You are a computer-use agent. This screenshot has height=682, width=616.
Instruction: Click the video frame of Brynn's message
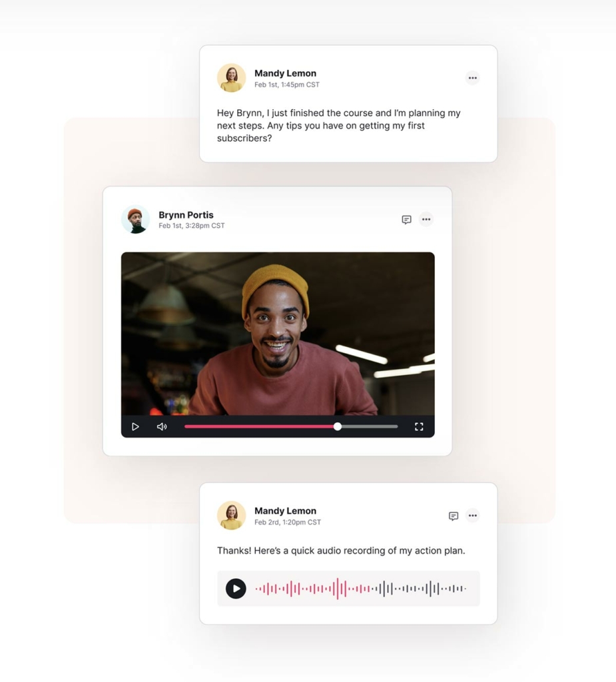pos(278,334)
